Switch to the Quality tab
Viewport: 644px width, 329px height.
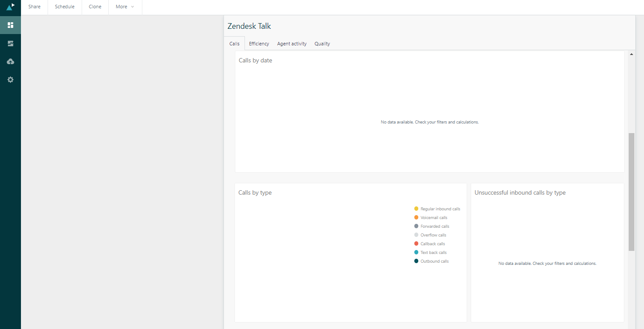(x=322, y=44)
